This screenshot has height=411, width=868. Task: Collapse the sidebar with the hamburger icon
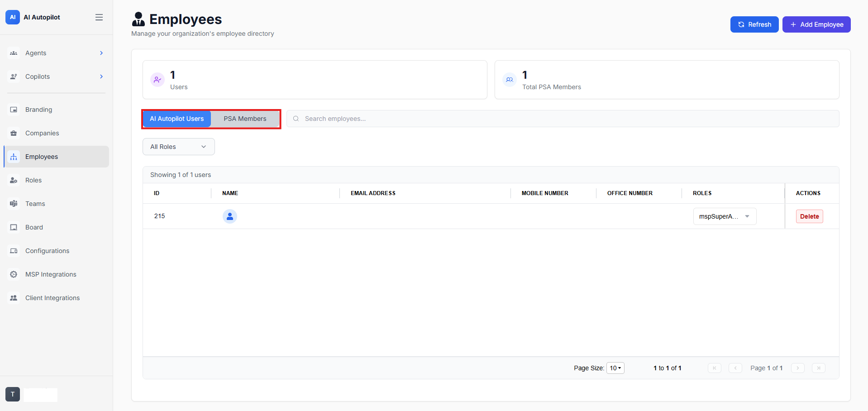(99, 17)
